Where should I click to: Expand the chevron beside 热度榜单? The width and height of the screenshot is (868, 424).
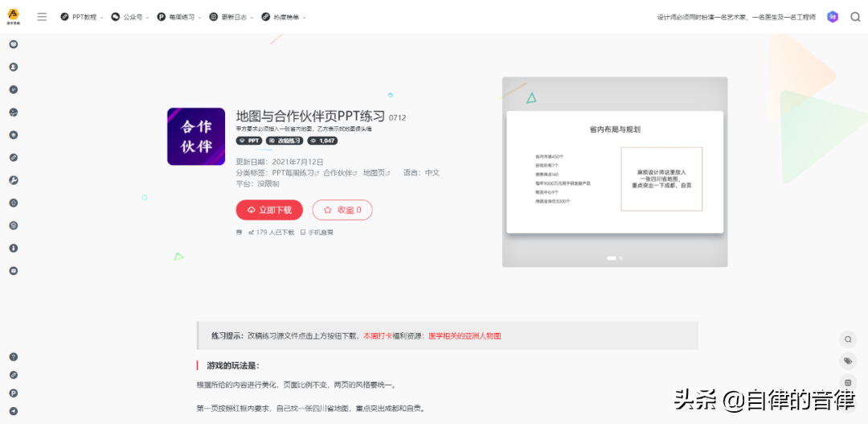tap(304, 18)
